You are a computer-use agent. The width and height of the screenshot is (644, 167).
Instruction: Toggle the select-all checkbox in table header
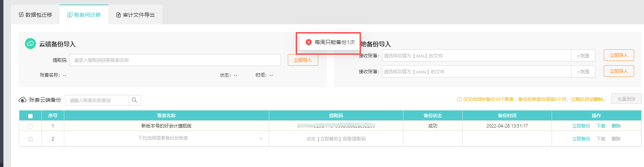point(30,116)
